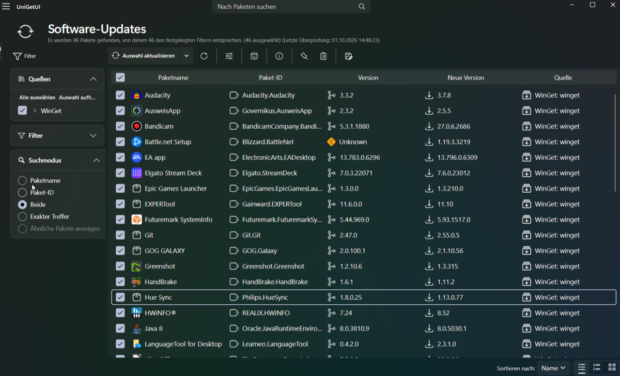
Task: Select the Beide search mode
Action: point(23,204)
